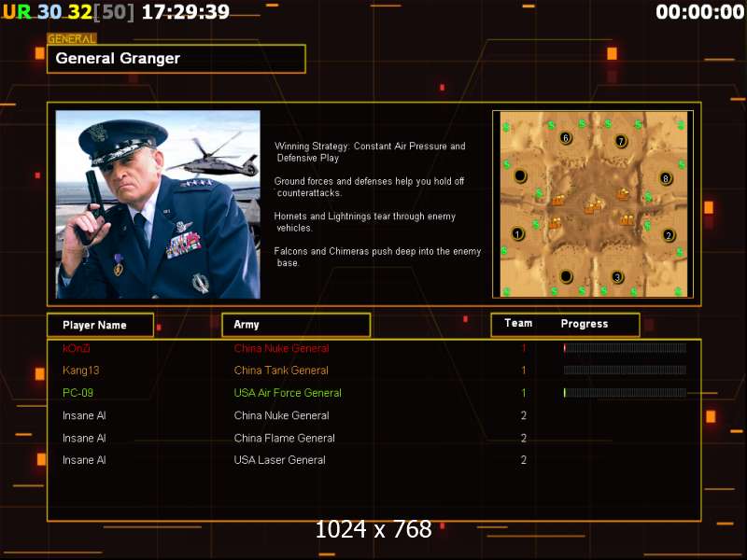Click PC-09's green loading progress bar

pyautogui.click(x=625, y=393)
